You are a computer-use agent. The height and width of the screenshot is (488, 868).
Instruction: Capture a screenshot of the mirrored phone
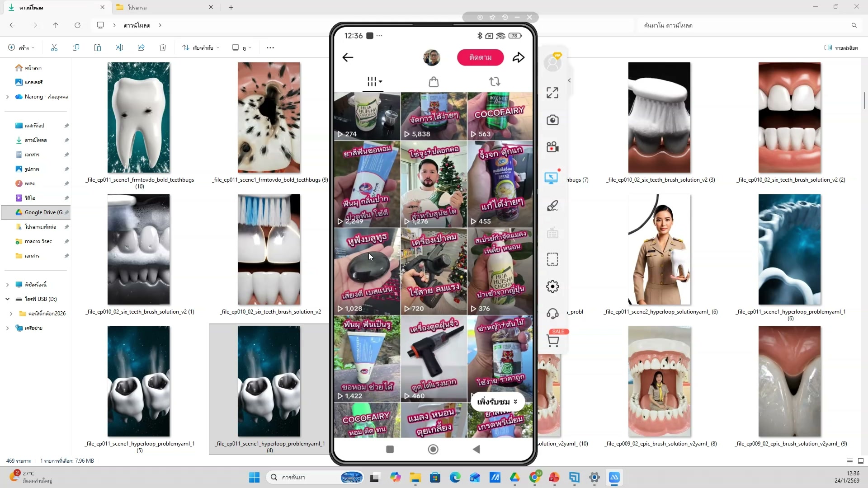tap(553, 120)
